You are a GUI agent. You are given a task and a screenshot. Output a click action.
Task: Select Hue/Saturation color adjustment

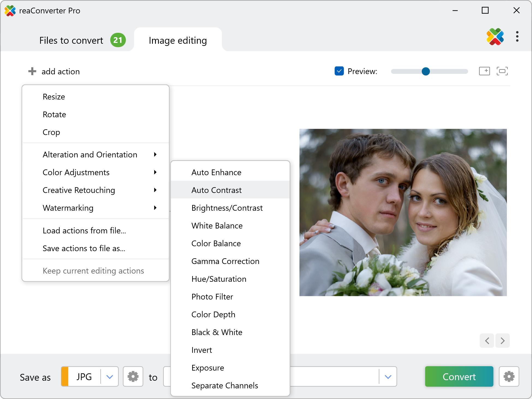pyautogui.click(x=219, y=279)
